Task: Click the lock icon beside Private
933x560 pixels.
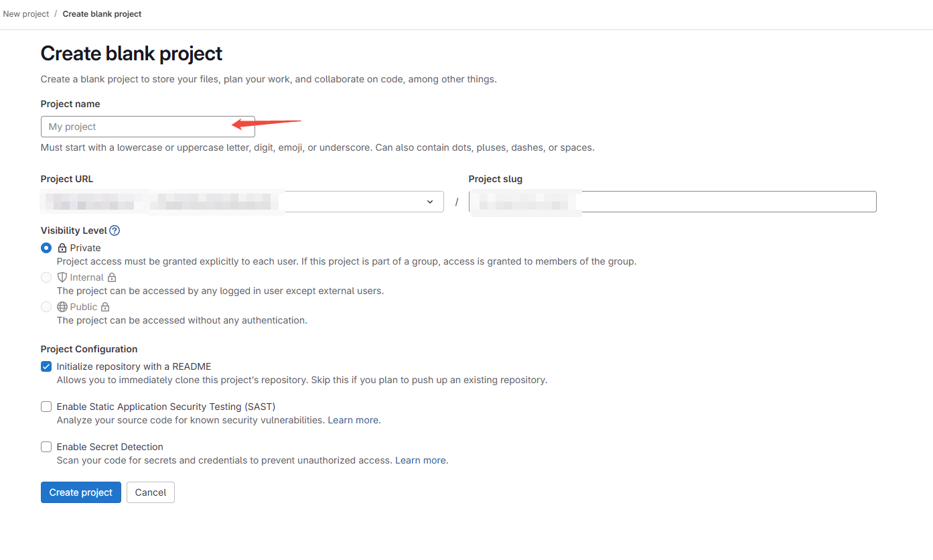Action: (62, 248)
